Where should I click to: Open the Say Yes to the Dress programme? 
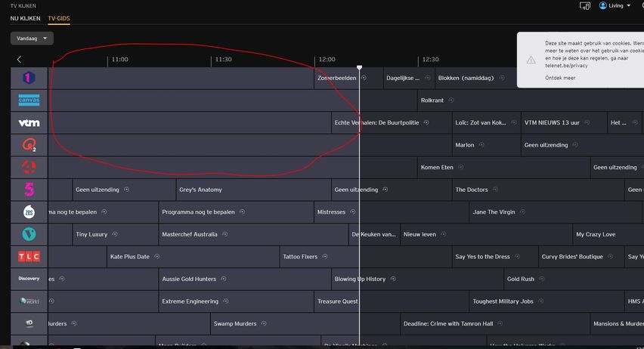click(x=482, y=257)
